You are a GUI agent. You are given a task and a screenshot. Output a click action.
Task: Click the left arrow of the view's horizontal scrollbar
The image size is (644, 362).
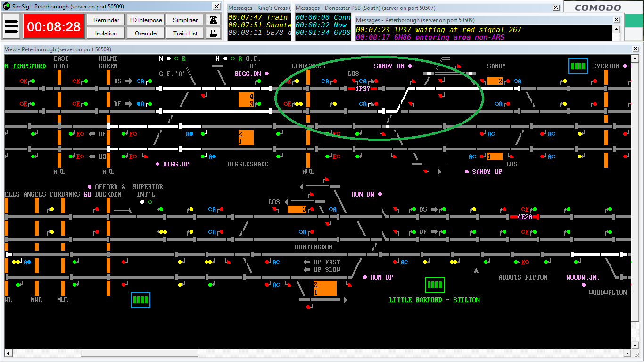8,353
